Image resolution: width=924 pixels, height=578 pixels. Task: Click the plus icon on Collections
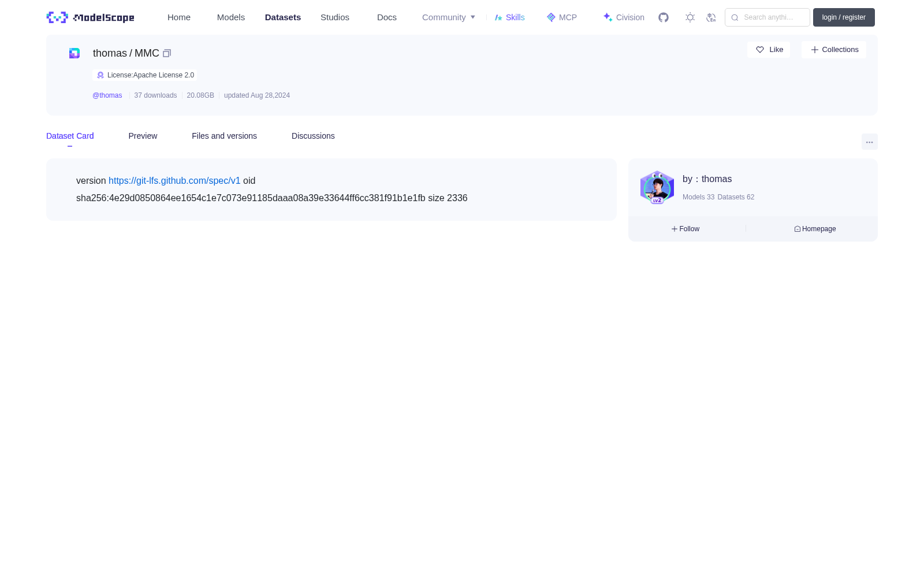pyautogui.click(x=815, y=50)
